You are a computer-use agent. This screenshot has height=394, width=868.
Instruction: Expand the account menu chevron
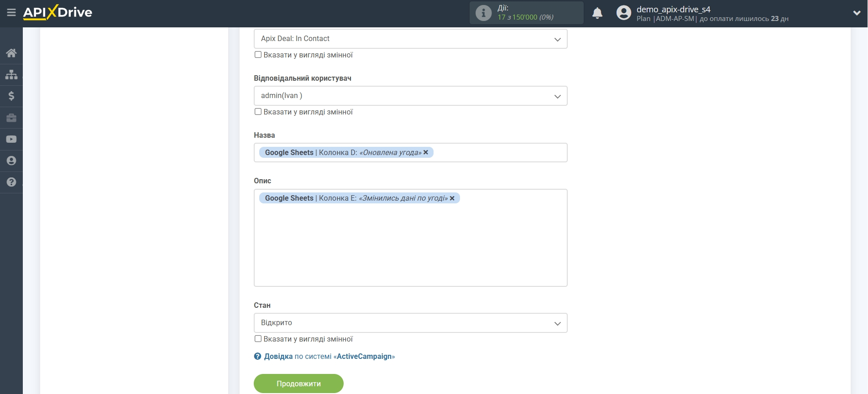point(857,13)
